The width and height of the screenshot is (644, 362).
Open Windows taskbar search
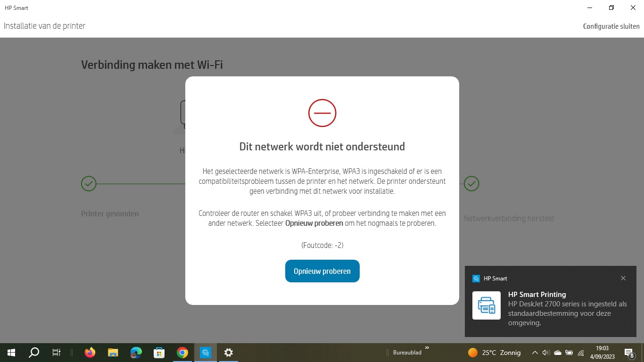point(34,353)
